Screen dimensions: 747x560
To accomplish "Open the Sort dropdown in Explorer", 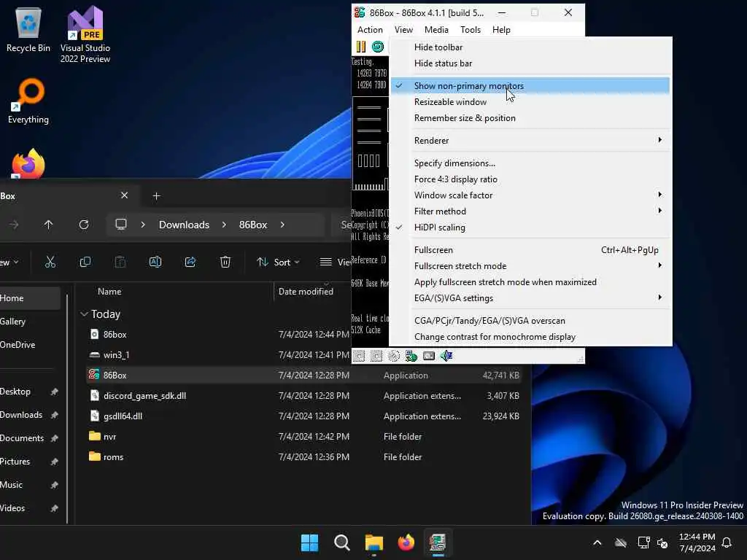I will (278, 262).
